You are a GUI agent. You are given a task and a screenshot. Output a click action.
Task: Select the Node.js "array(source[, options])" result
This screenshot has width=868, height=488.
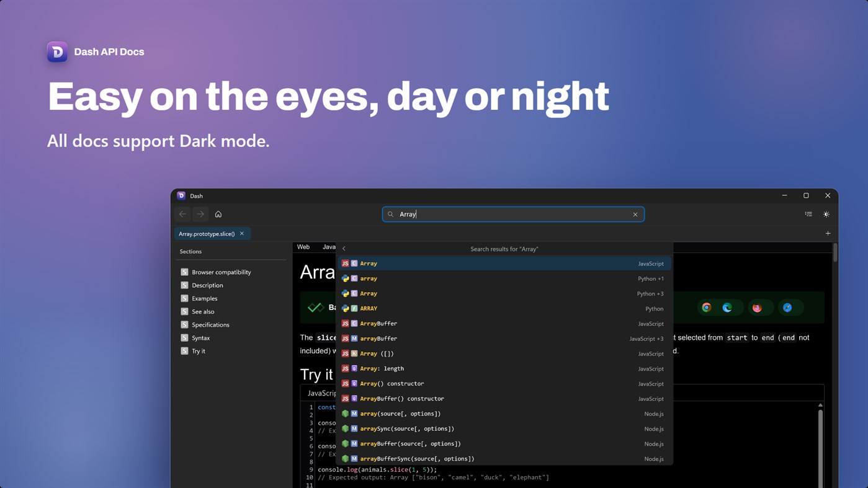[x=504, y=414]
